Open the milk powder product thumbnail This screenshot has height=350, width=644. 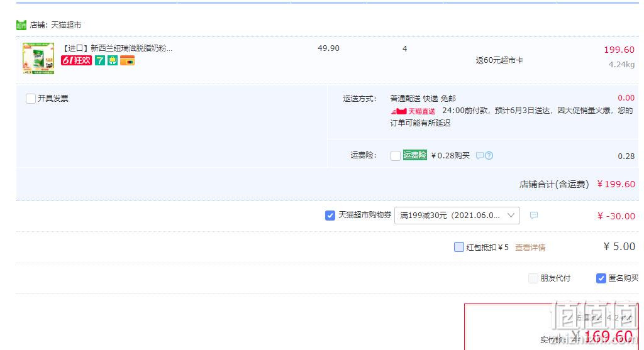pyautogui.click(x=38, y=58)
